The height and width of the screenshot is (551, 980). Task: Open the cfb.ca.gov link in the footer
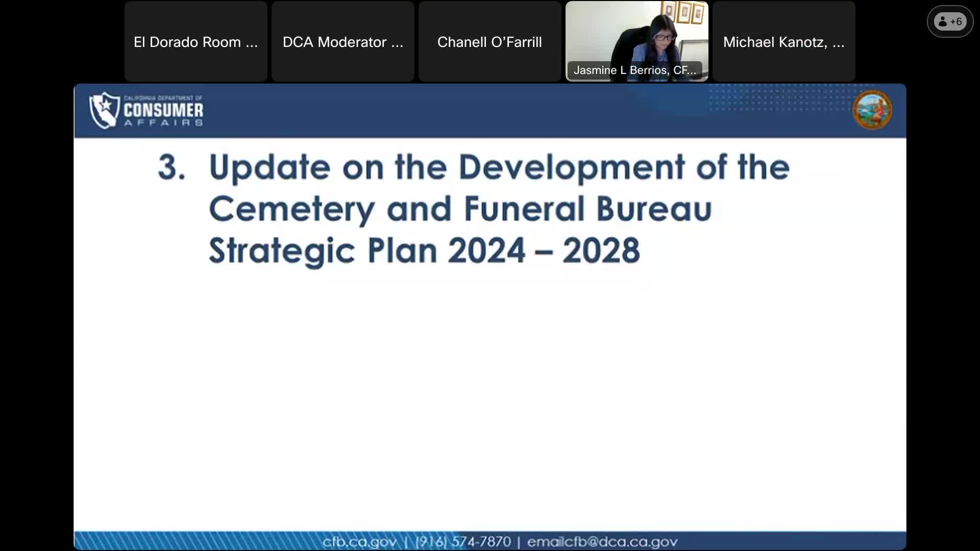[x=359, y=542]
